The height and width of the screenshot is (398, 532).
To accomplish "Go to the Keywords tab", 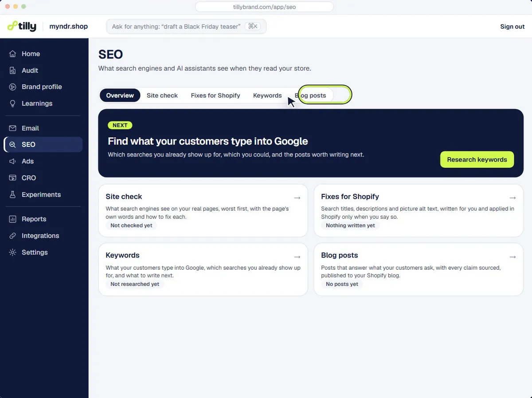I will 267,95.
